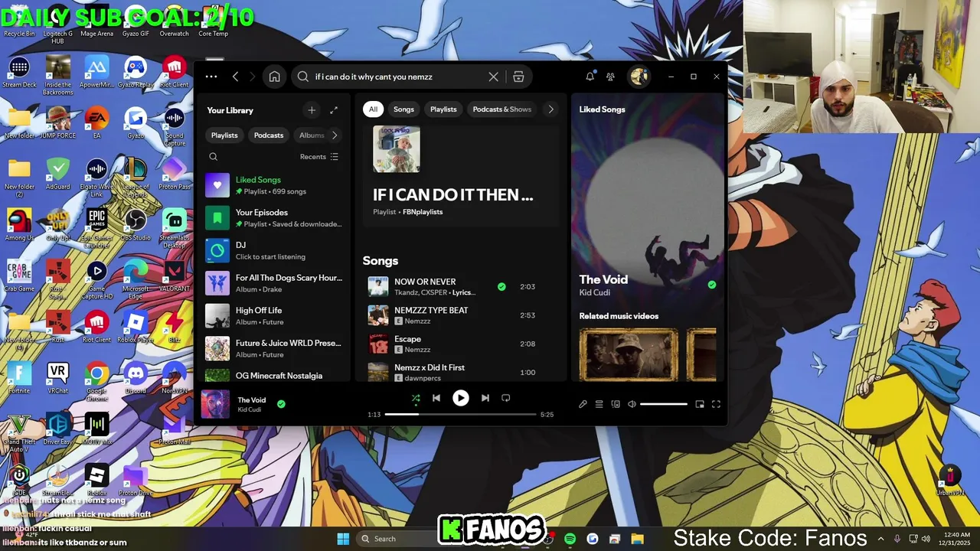
Task: Open Recents sort and view options
Action: pyautogui.click(x=319, y=157)
